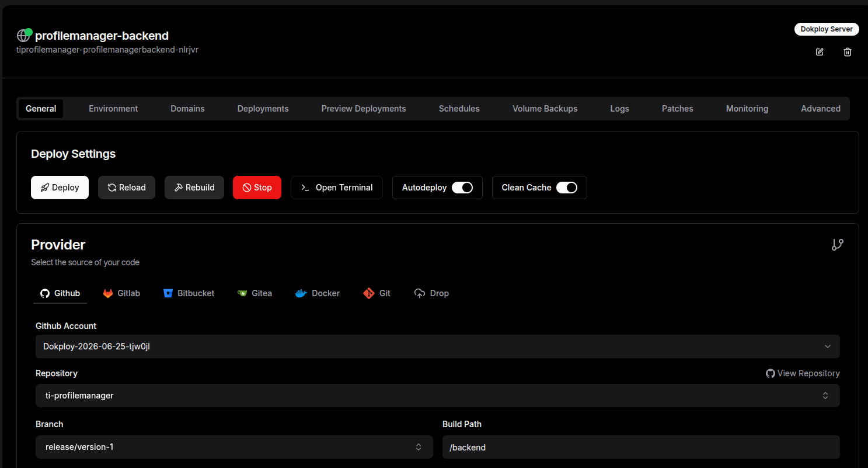Click the Deploy button
The image size is (868, 468).
click(60, 188)
